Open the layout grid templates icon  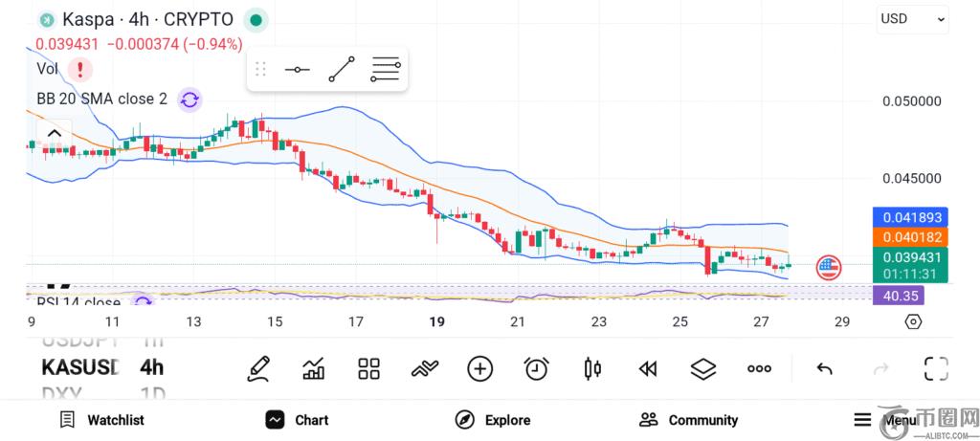click(368, 368)
